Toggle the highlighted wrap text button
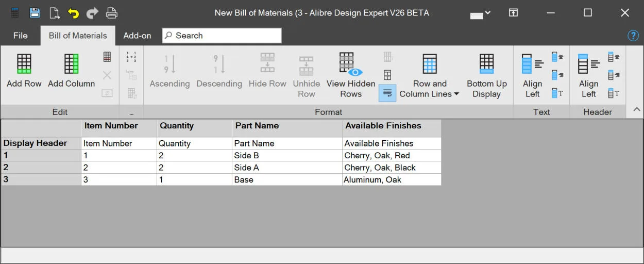This screenshot has width=644, height=264. [x=387, y=93]
